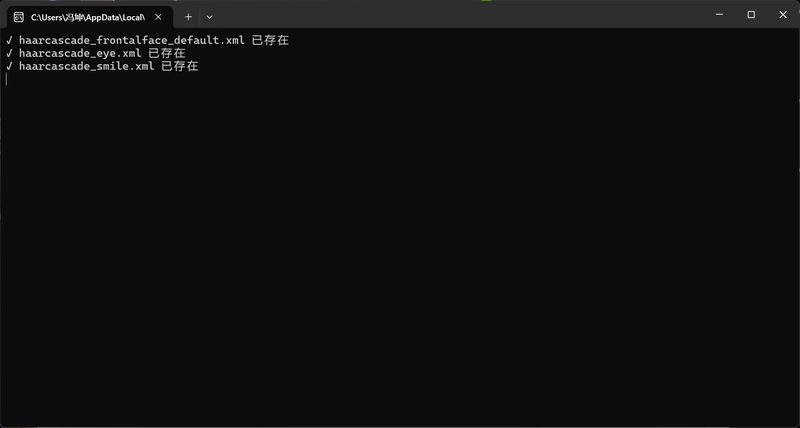800x428 pixels.
Task: Click the check mark before haarcascade_frontalface_default.xml
Action: 9,40
